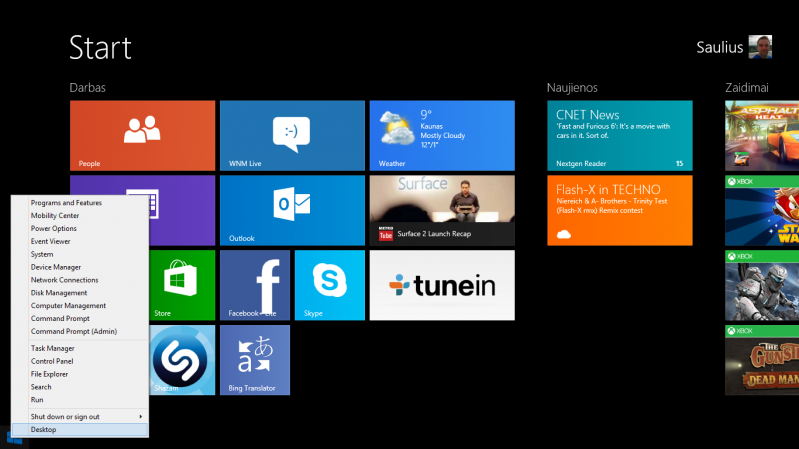Screen dimensions: 799x449
Task: Open the WNM Live tile
Action: 291,135
